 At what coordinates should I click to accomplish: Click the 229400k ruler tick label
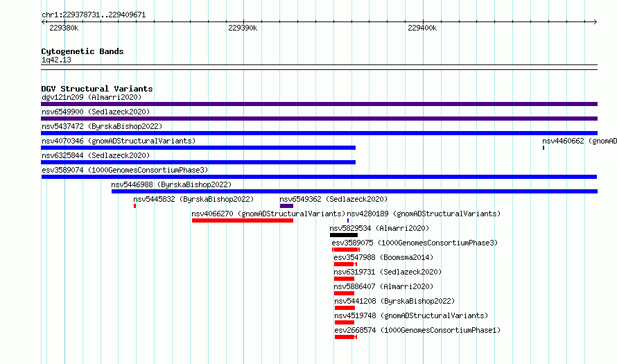click(x=422, y=28)
